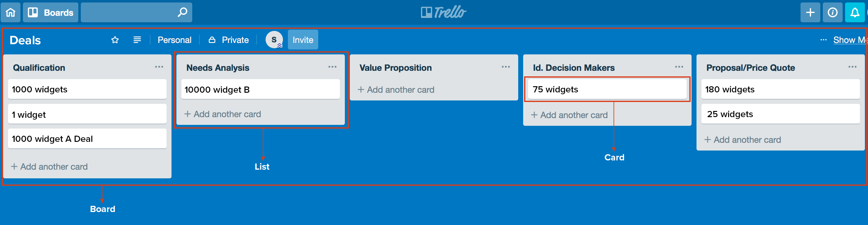Open Value Proposition list actions menu
The image size is (868, 225).
(x=506, y=67)
